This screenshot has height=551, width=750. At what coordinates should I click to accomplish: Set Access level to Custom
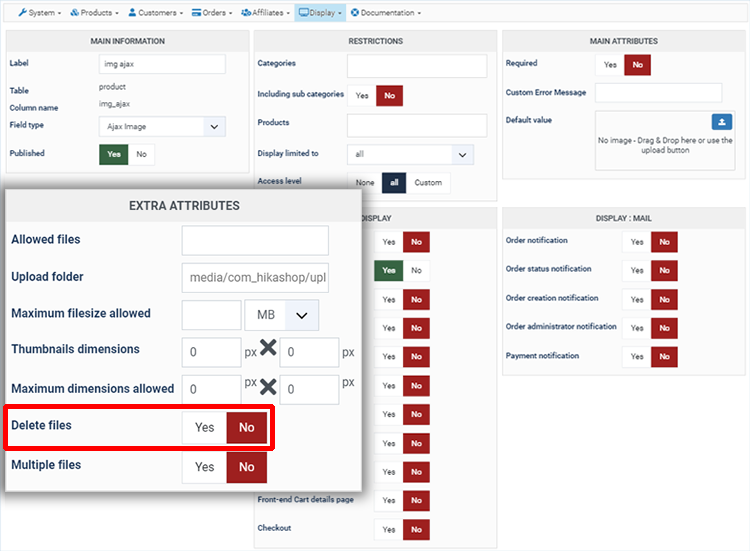pos(428,183)
